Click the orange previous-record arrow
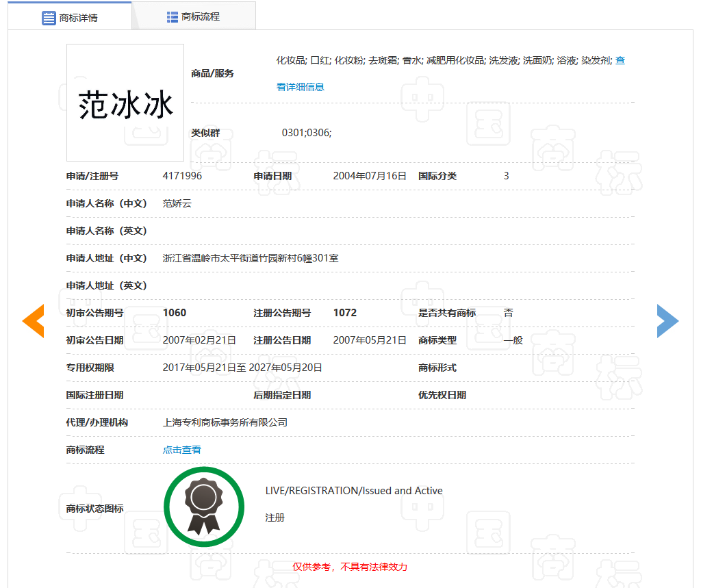The width and height of the screenshot is (701, 588). (33, 321)
